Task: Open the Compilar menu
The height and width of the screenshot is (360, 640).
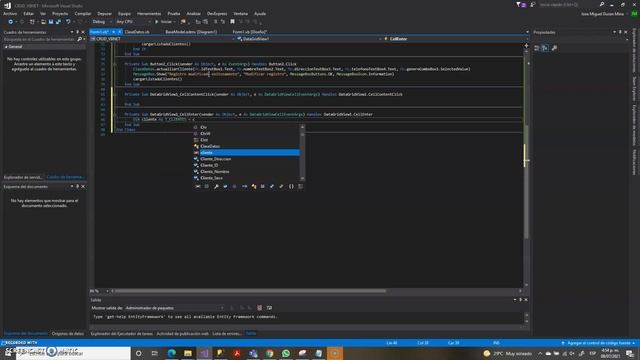Action: coord(83,13)
